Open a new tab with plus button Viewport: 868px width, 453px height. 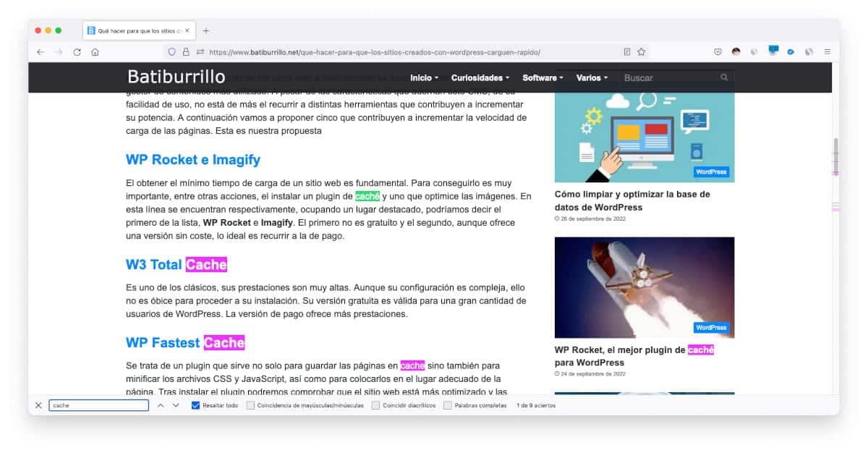click(206, 30)
